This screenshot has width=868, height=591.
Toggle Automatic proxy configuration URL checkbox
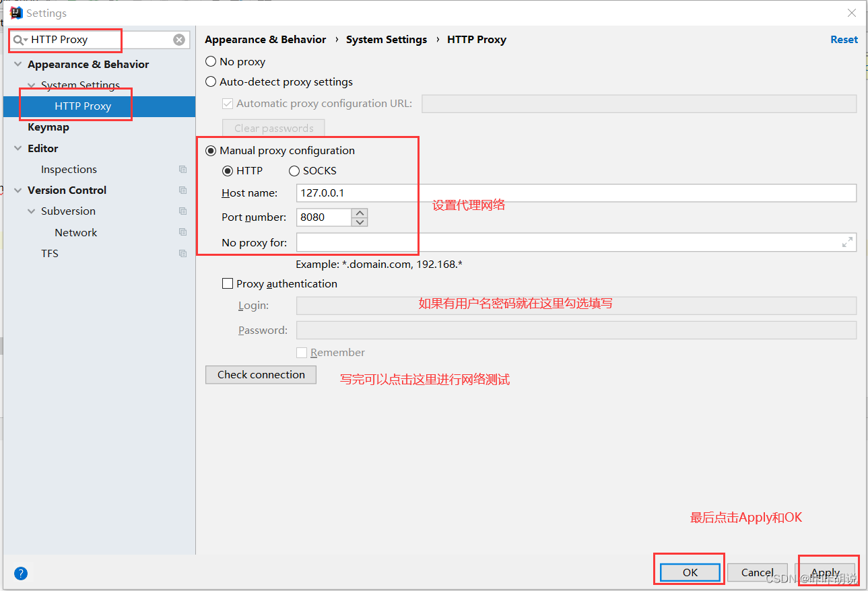click(x=228, y=104)
